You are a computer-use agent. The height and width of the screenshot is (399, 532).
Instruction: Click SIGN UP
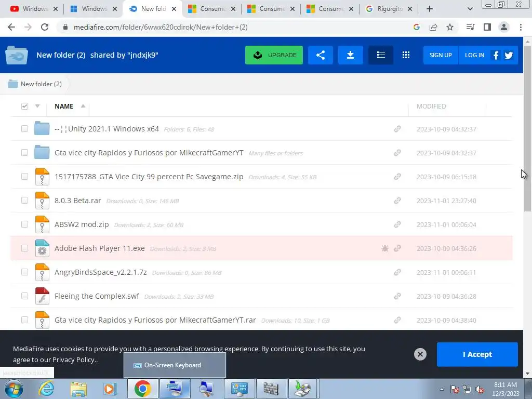pyautogui.click(x=441, y=55)
